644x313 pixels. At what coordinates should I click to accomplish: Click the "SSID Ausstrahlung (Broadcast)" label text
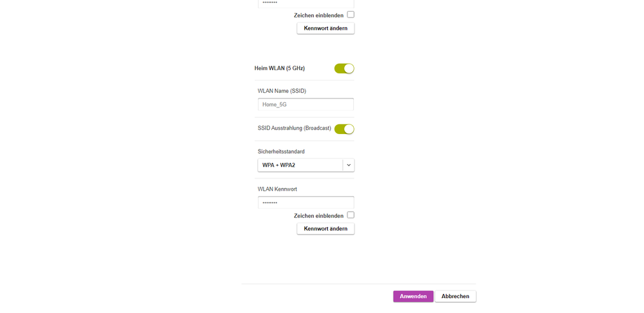coord(294,129)
